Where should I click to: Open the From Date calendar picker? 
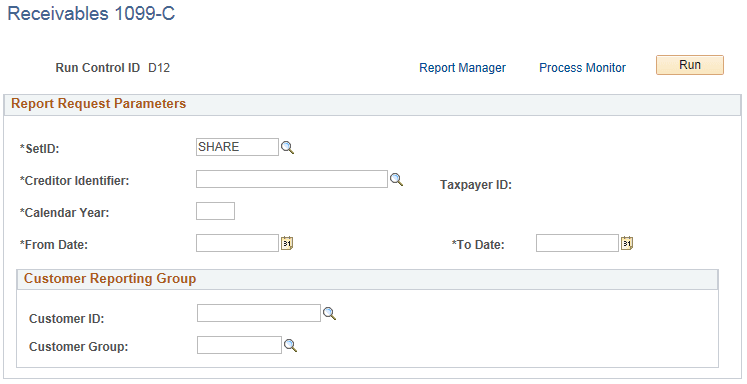287,243
